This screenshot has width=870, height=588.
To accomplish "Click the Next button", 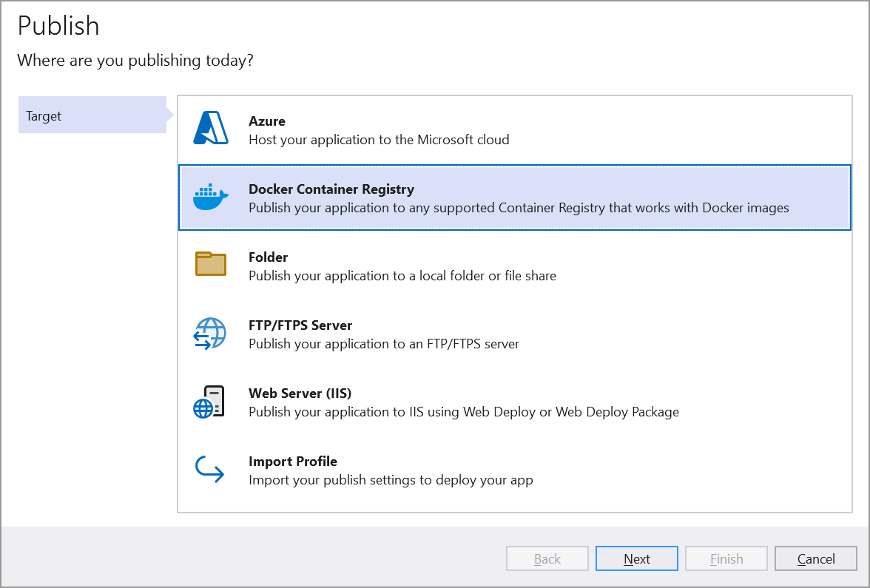I will coord(636,558).
